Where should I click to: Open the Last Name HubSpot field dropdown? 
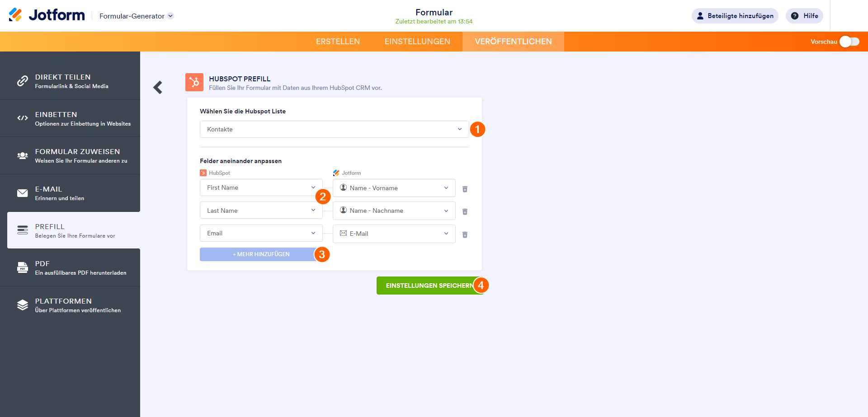coord(261,211)
